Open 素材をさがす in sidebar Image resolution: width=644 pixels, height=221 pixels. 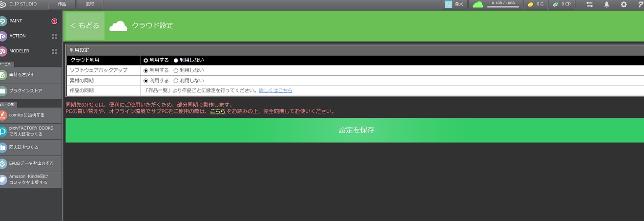[31, 75]
